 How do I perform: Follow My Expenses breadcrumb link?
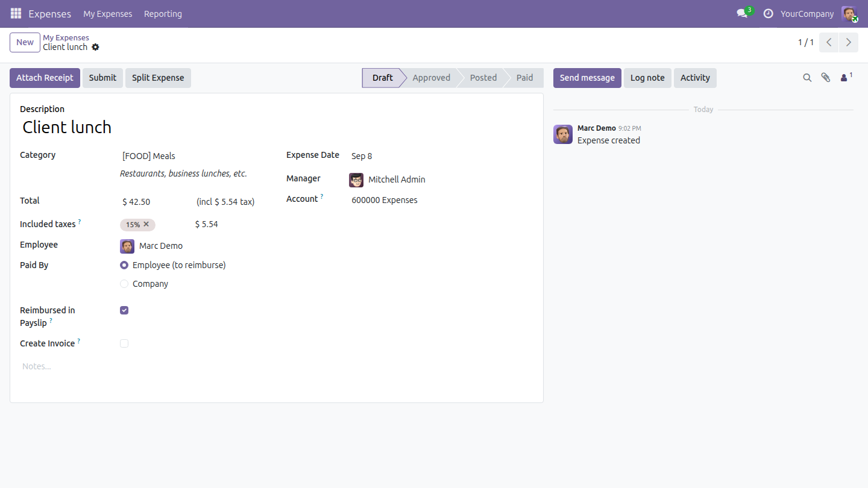pyautogui.click(x=66, y=37)
